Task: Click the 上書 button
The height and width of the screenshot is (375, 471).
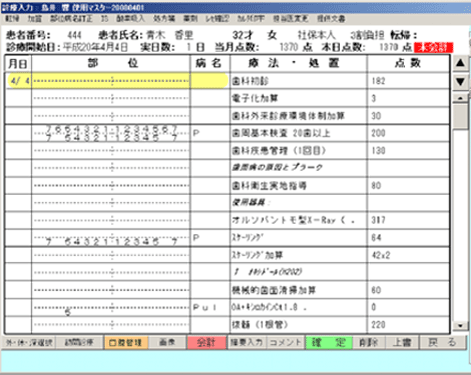Action: (x=402, y=342)
